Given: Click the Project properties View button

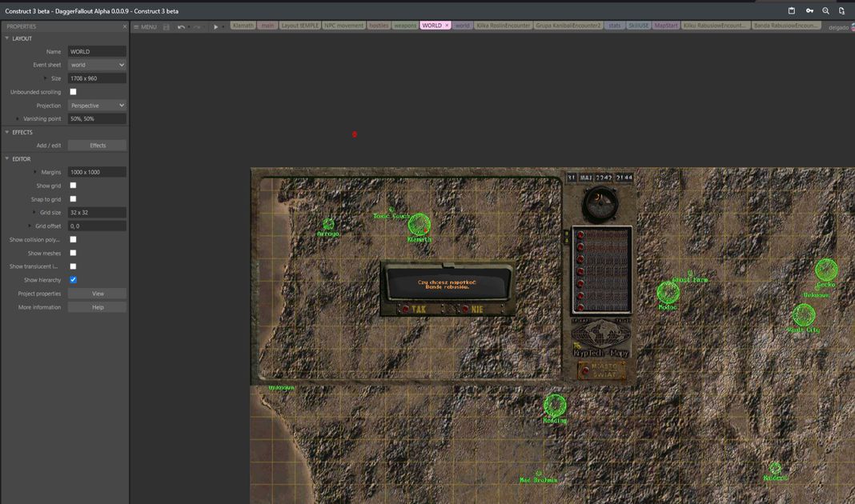Looking at the screenshot, I should [x=97, y=294].
